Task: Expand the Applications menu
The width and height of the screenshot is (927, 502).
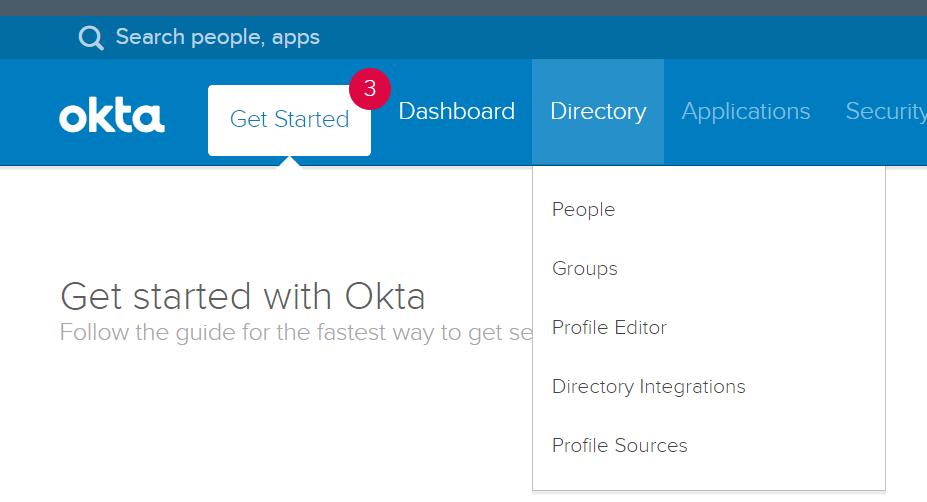Action: click(746, 111)
